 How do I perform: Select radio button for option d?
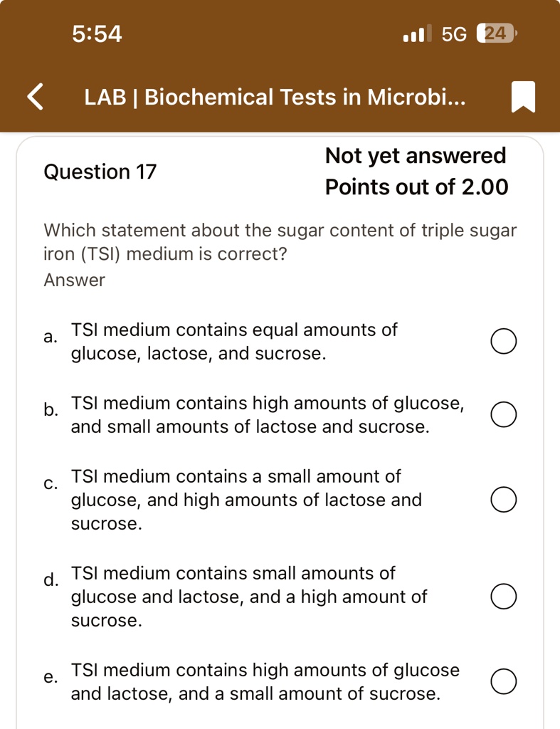click(503, 597)
